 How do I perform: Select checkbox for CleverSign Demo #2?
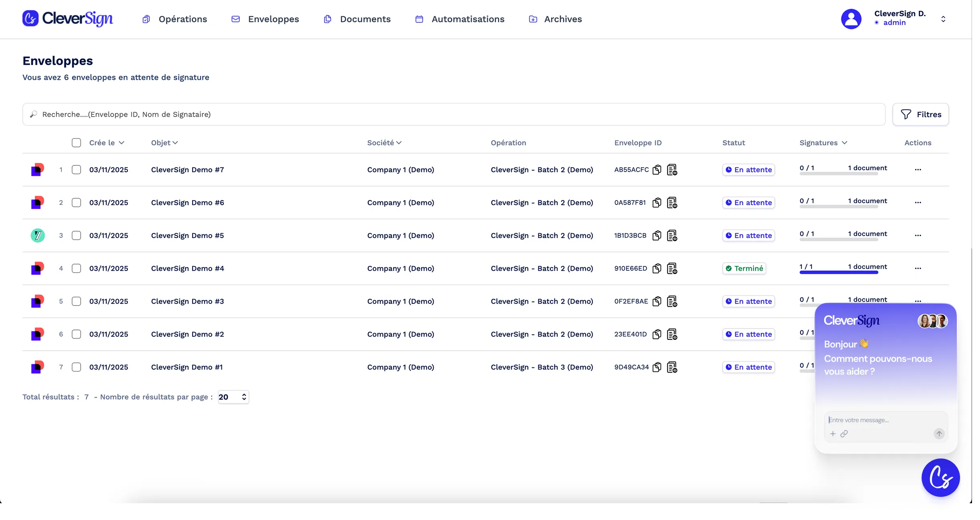coord(76,334)
